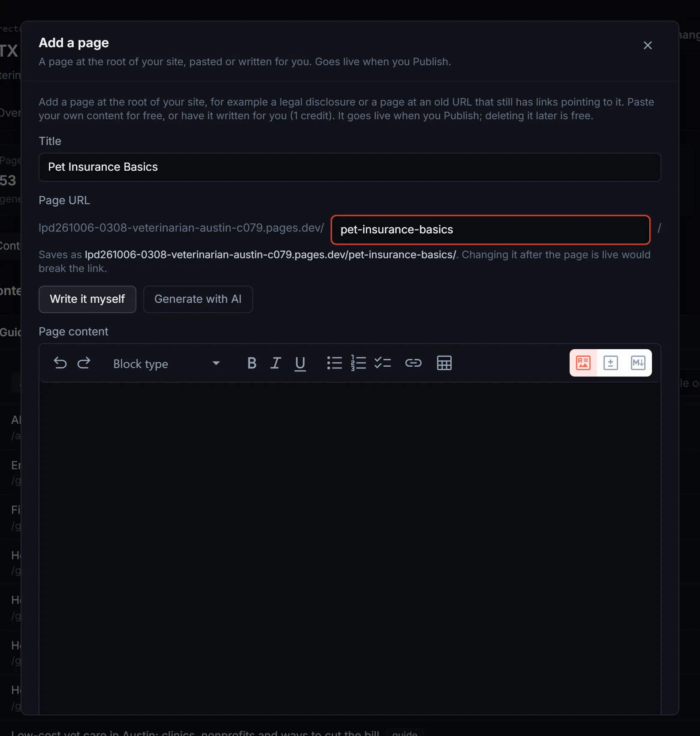Switch to rich text view mode

click(583, 363)
